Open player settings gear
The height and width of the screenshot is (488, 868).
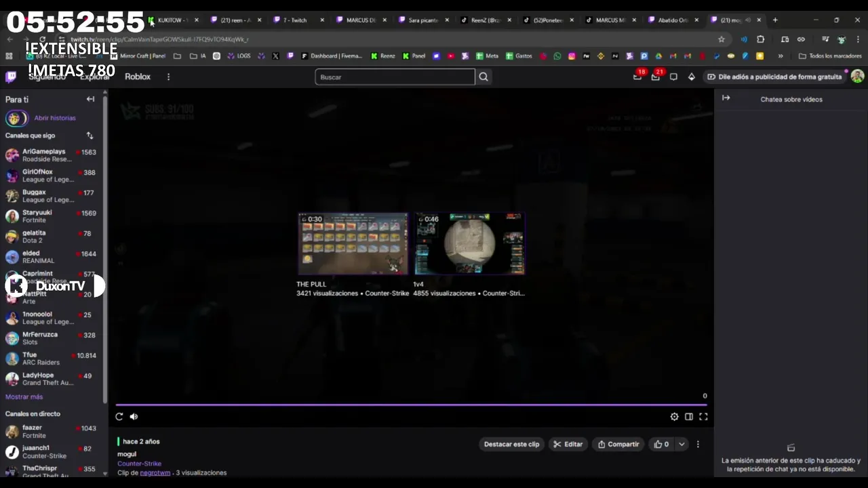674,417
